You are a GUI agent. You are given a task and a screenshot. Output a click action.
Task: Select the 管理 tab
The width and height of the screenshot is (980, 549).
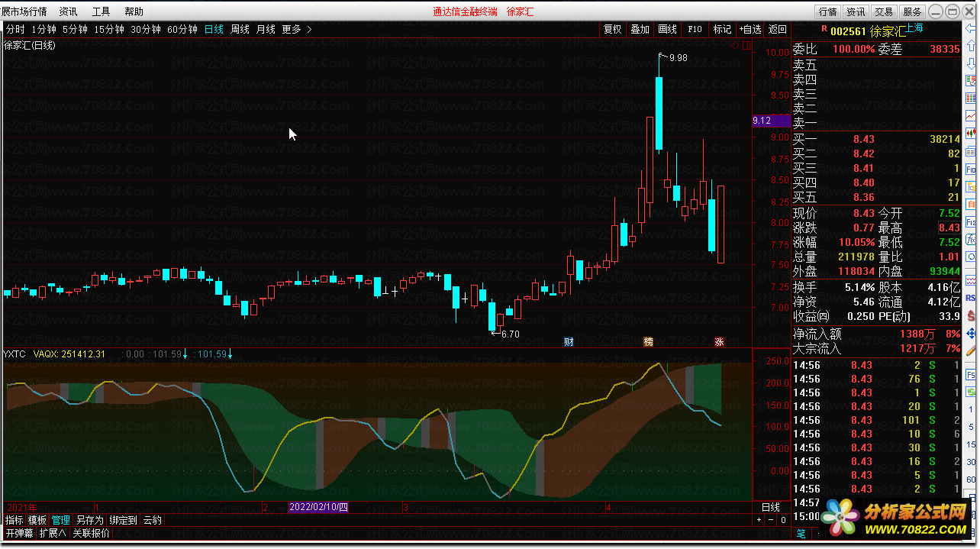point(61,520)
